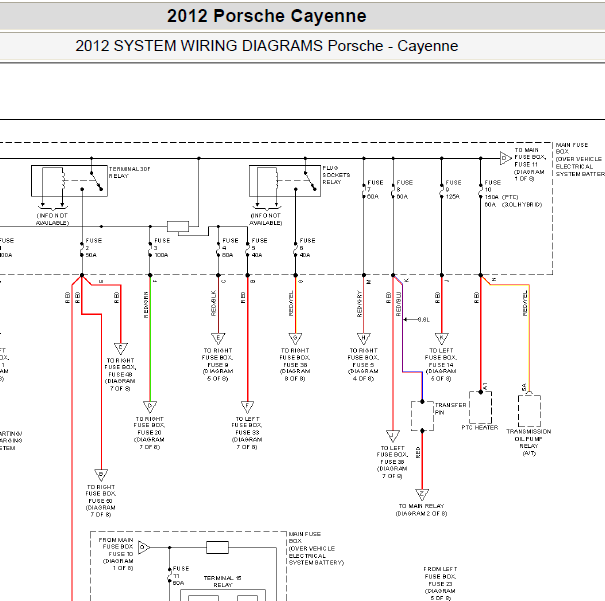The image size is (605, 601).
Task: Click the "TERMINAL 30F RELAY" label
Action: 129,172
